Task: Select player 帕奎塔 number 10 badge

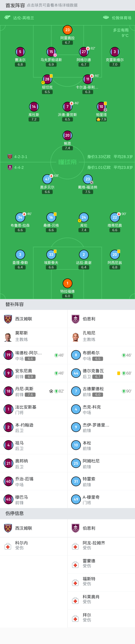Action: (x=101, y=107)
